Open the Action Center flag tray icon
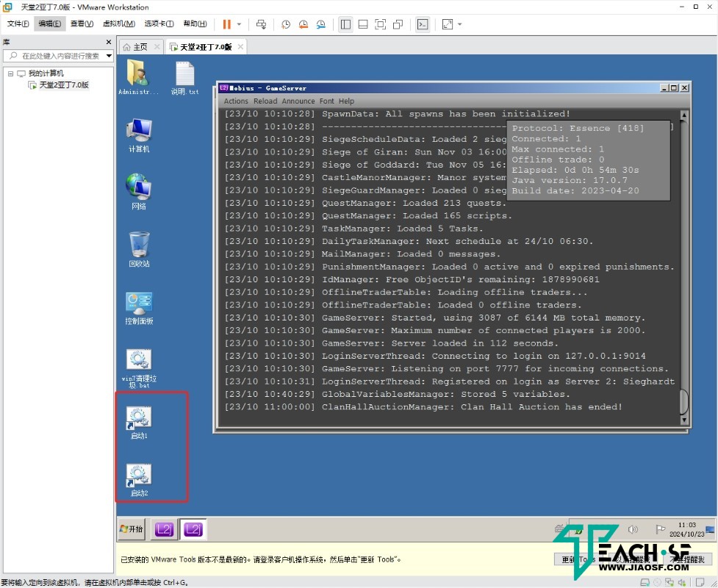 (660, 529)
